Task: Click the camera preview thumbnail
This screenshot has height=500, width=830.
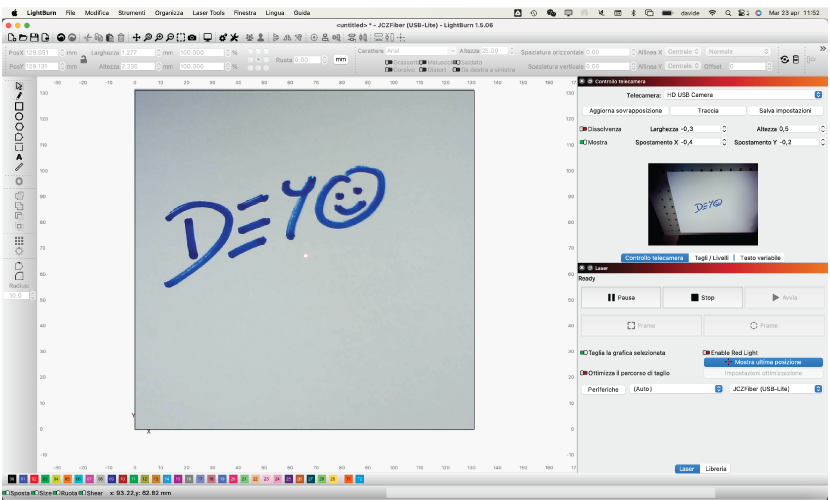Action: click(x=702, y=204)
